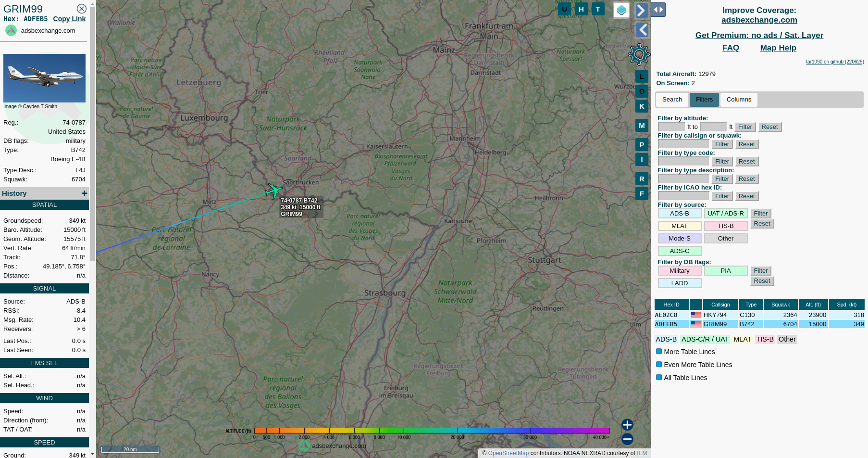Image resolution: width=868 pixels, height=458 pixels.
Task: Click the right chevron sidebar arrow
Action: point(642,10)
